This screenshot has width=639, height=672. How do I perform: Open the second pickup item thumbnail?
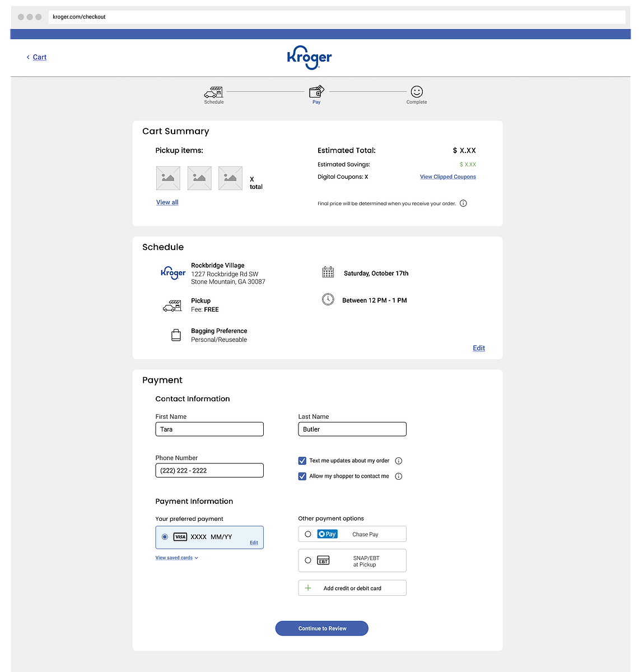pyautogui.click(x=199, y=178)
